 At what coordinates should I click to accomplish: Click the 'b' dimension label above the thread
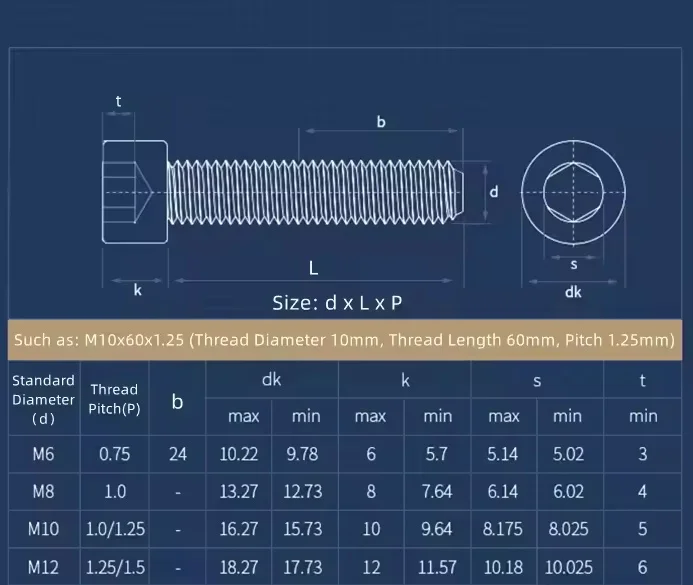[x=381, y=122]
